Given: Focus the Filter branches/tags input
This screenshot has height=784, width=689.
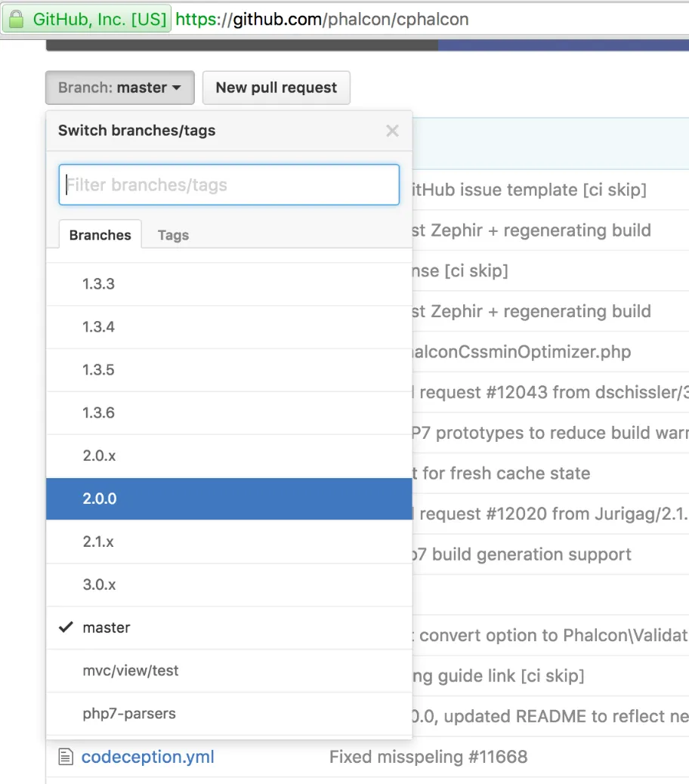Looking at the screenshot, I should [x=229, y=185].
